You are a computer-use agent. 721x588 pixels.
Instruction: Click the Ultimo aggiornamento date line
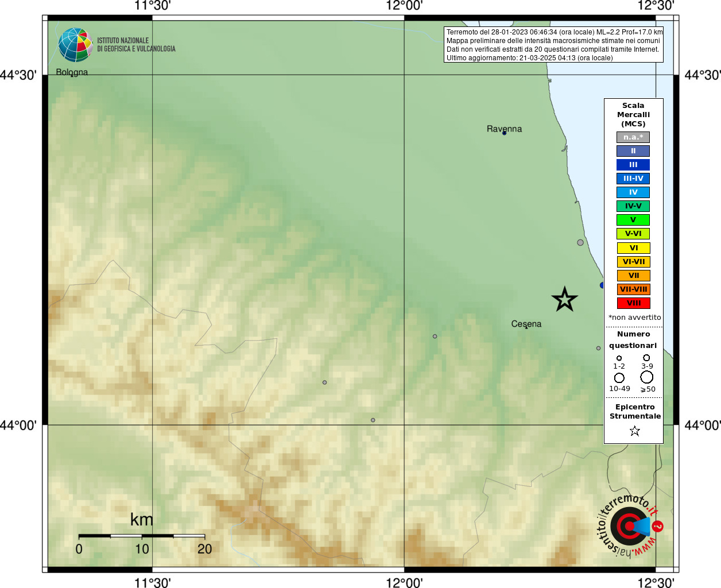529,58
